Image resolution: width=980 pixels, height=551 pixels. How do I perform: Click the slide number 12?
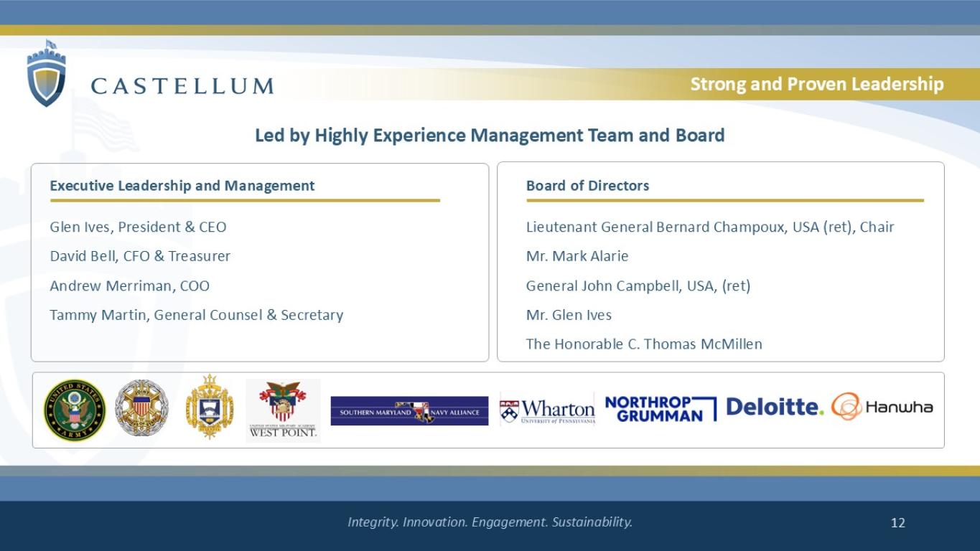click(x=898, y=522)
